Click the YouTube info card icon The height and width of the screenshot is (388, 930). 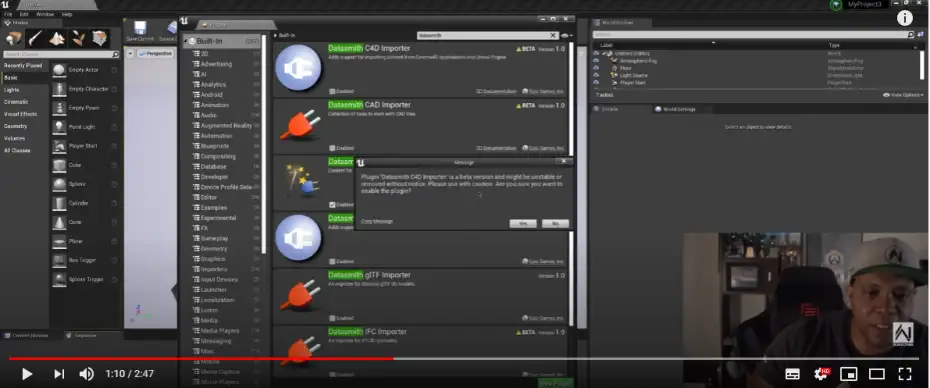[x=904, y=18]
